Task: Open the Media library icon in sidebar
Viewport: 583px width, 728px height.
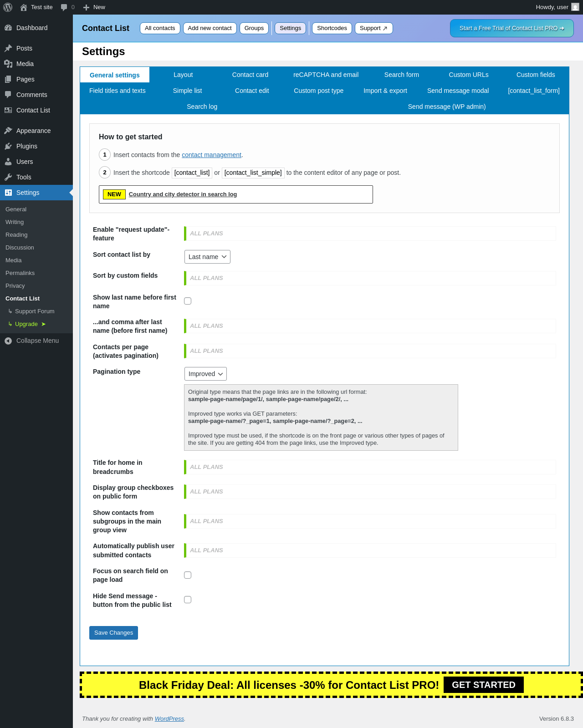Action: coord(8,64)
